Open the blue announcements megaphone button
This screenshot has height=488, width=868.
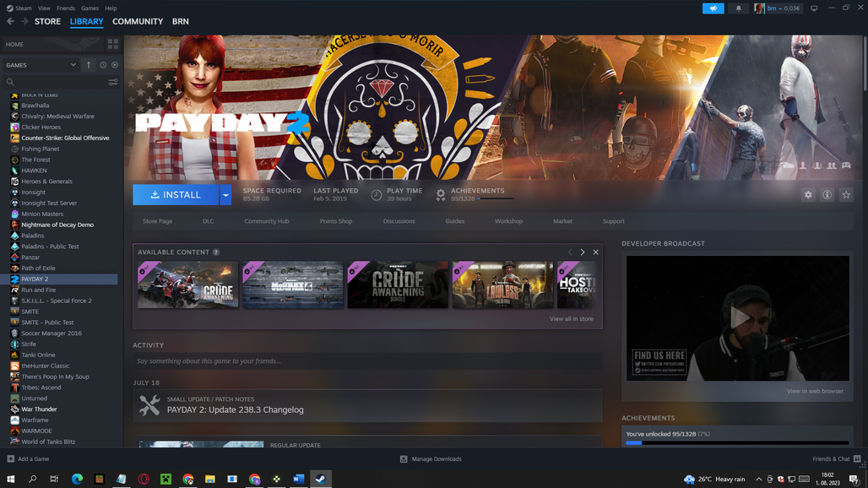tap(713, 8)
